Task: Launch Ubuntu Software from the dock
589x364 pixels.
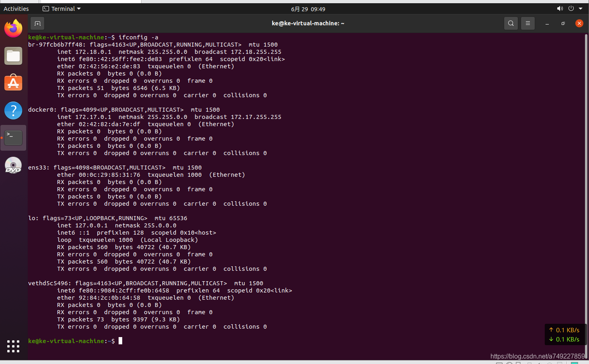Action: 13,83
